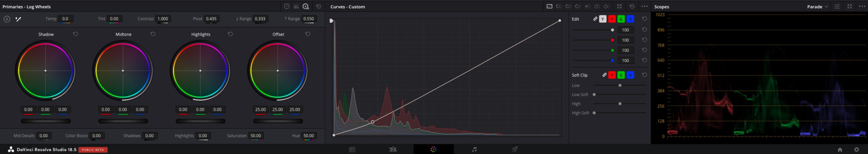
Task: Toggle Soft Clip green channel button
Action: pyautogui.click(x=621, y=75)
